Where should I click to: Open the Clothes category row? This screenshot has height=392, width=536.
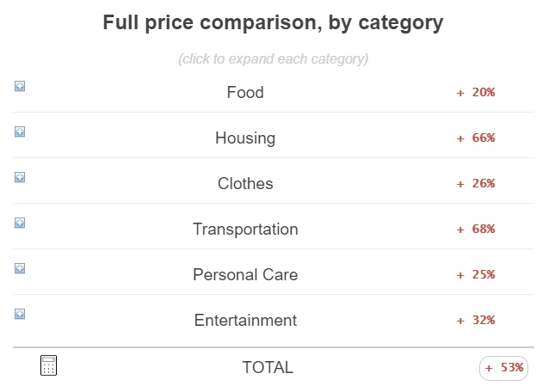pyautogui.click(x=274, y=181)
